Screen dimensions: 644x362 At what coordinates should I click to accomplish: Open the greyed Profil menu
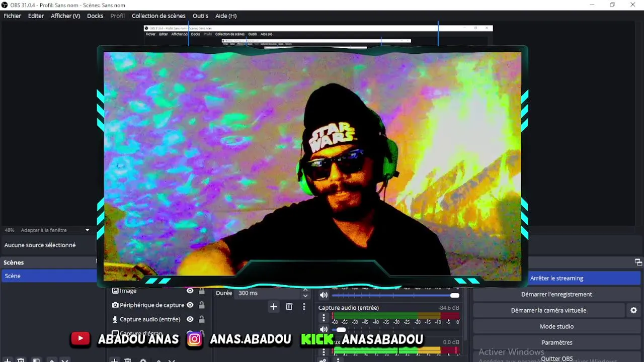click(x=117, y=16)
